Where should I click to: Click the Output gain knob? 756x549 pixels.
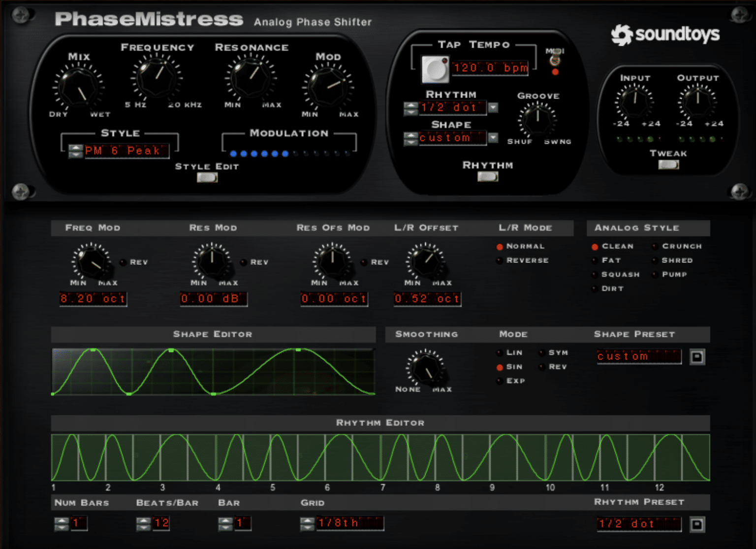[x=697, y=101]
